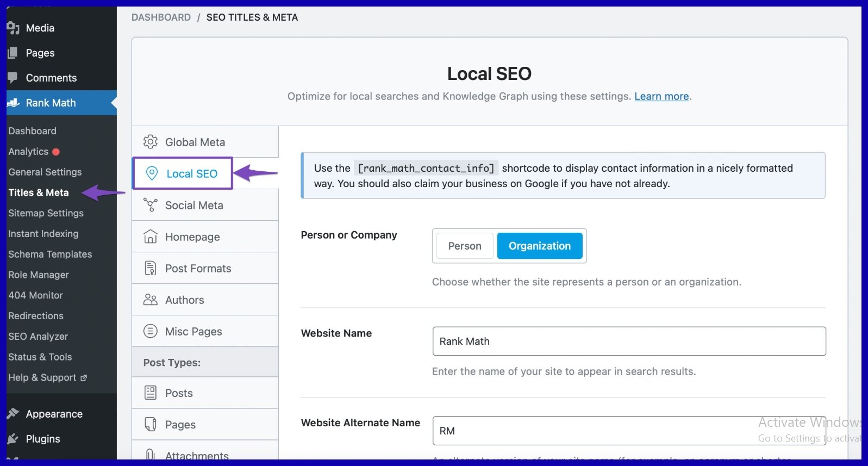Open Rank Math menu in sidebar

51,103
